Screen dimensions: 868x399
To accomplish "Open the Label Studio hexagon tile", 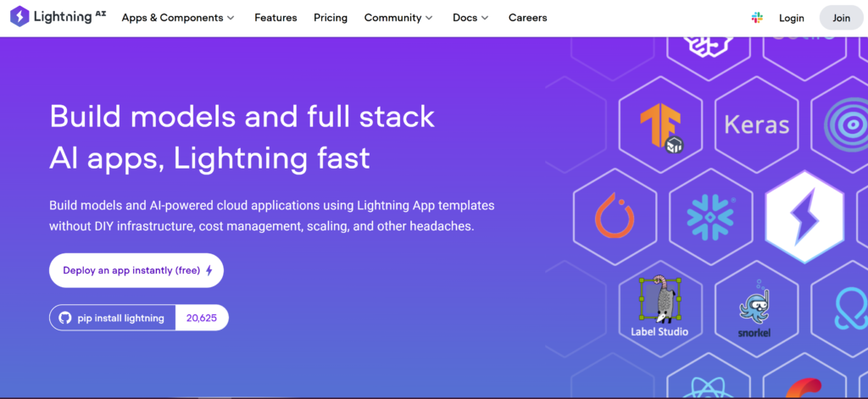I will coord(660,305).
